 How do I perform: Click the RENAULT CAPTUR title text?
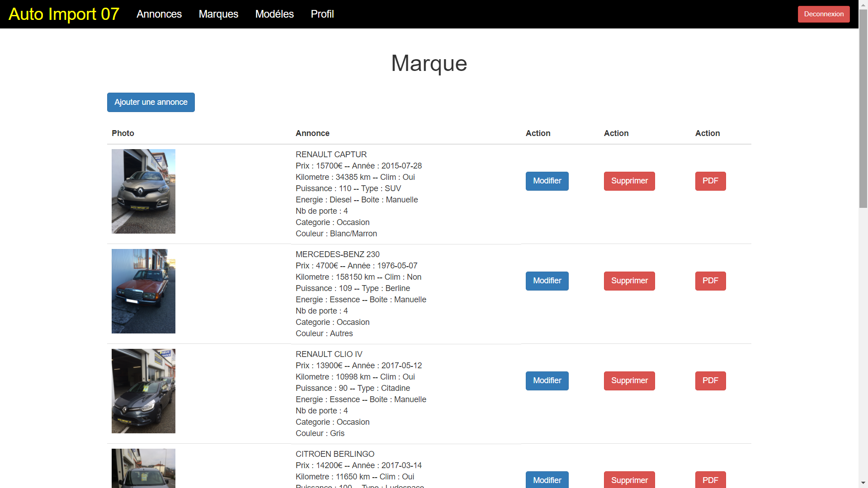[331, 155]
